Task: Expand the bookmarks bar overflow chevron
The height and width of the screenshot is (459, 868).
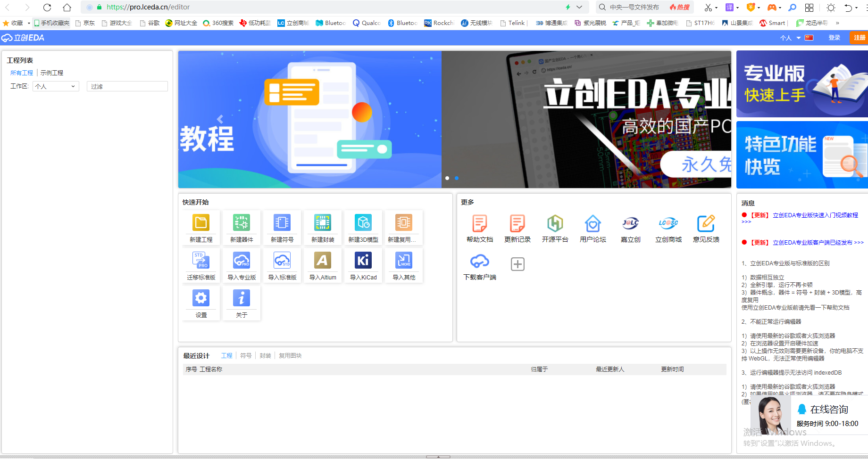Action: 837,23
